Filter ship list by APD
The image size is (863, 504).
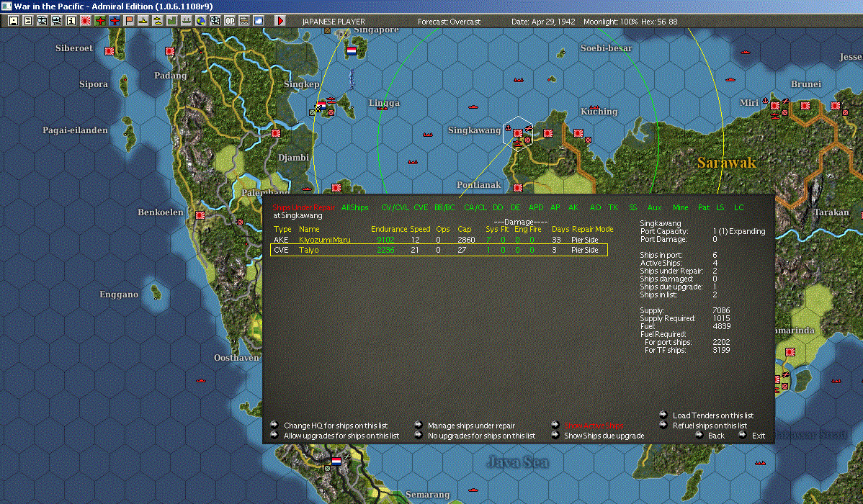(x=536, y=207)
